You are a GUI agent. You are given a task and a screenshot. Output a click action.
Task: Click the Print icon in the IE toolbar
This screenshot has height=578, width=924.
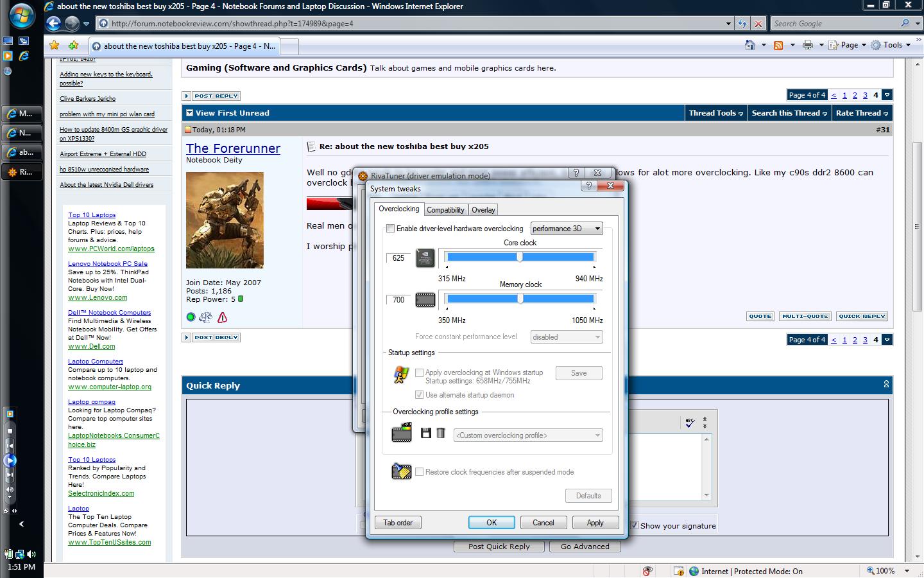coord(807,45)
